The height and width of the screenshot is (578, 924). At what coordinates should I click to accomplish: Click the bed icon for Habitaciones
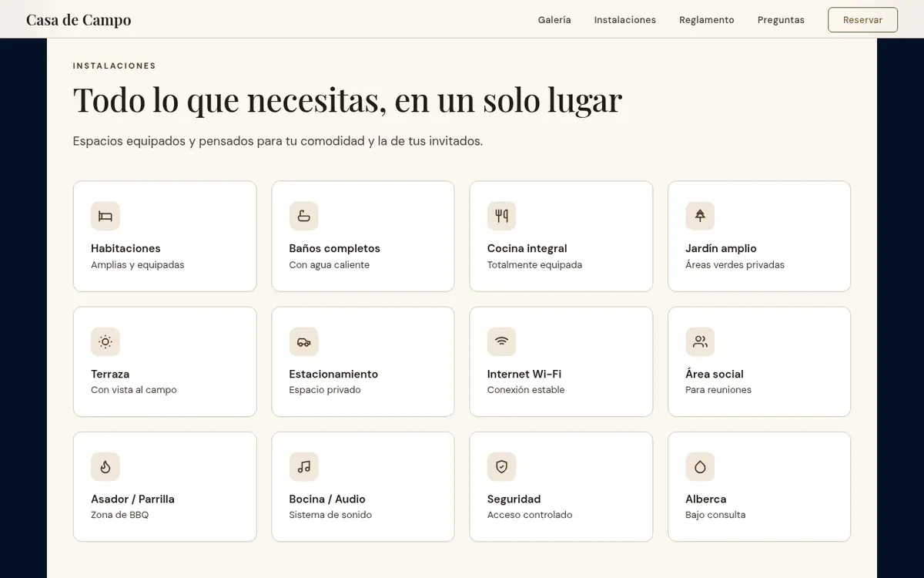(105, 216)
